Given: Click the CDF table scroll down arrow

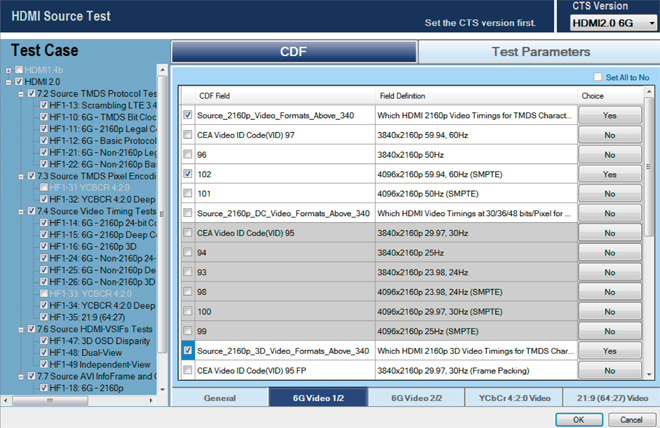Looking at the screenshot, I should click(x=649, y=374).
